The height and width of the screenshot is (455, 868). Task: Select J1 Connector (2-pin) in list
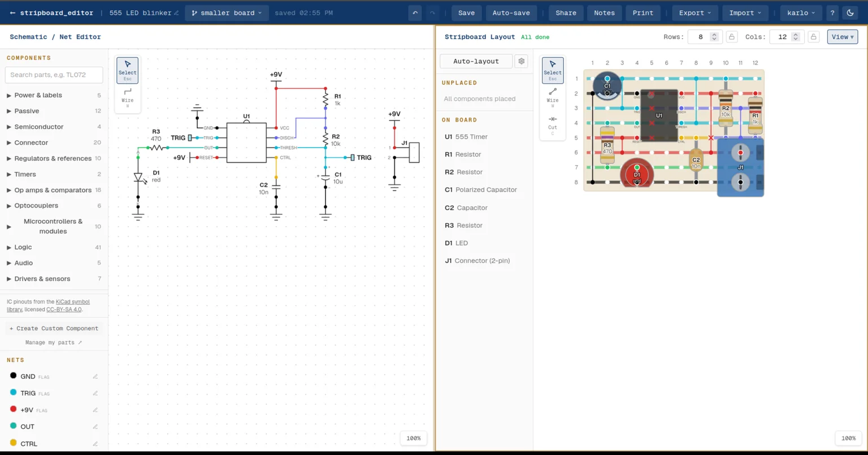pos(485,261)
